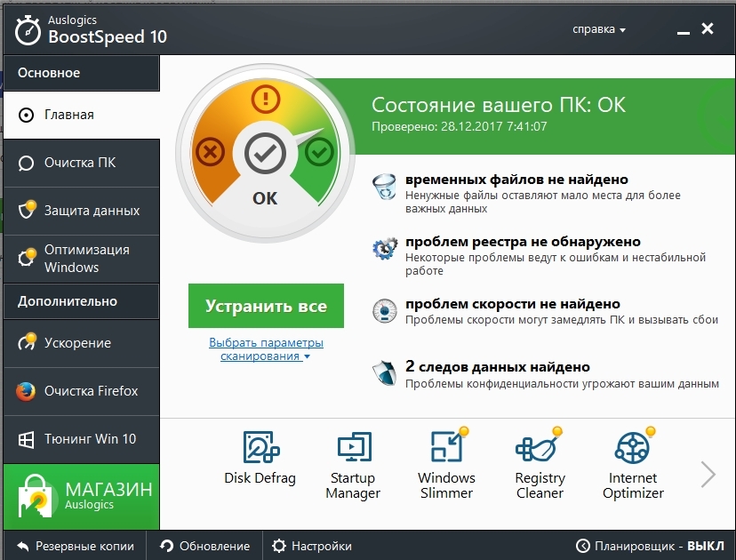Toggle the Планировщик scheduler ВЫКЛ switch
736x560 pixels.
[649, 546]
